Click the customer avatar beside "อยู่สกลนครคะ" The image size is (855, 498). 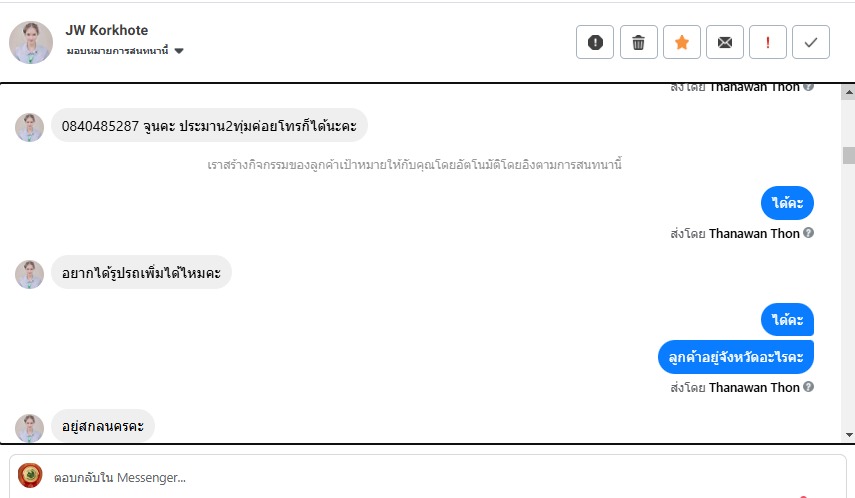[x=29, y=427]
